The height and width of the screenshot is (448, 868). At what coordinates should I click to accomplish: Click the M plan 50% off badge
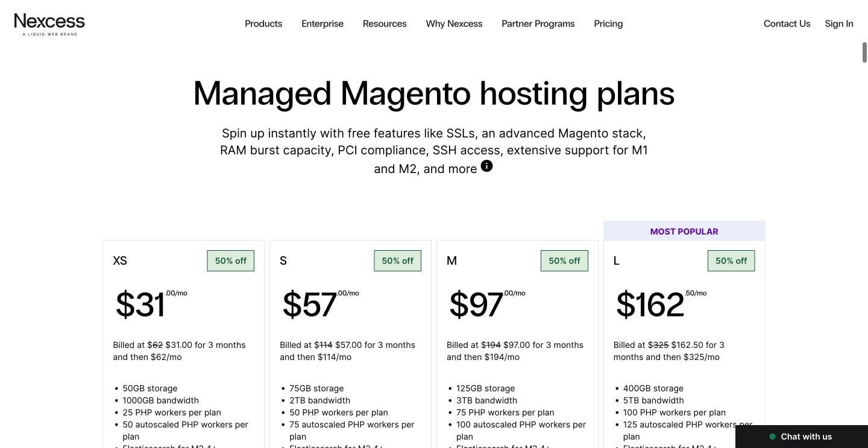(564, 260)
